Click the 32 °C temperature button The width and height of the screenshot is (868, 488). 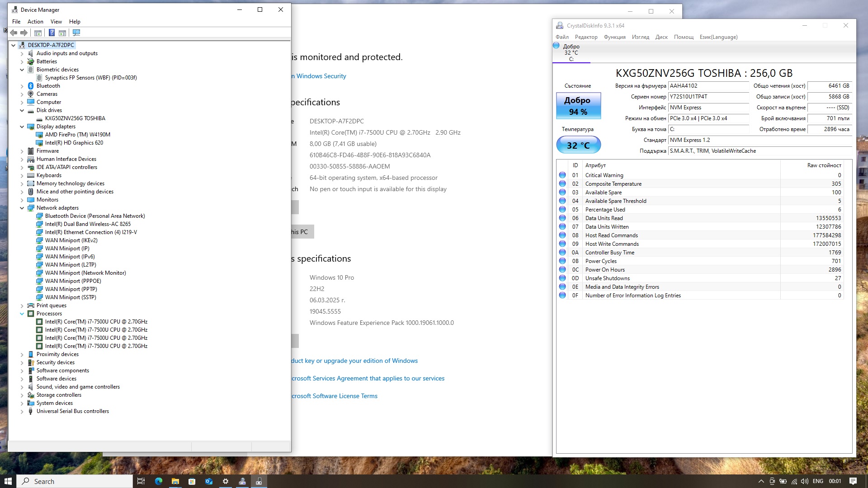pos(578,145)
